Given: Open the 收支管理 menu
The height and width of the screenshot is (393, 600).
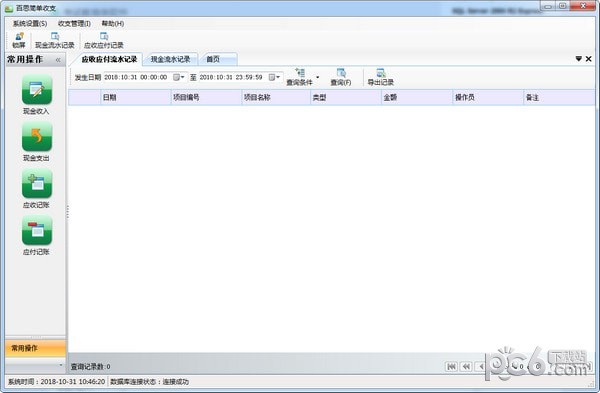Looking at the screenshot, I should (74, 23).
